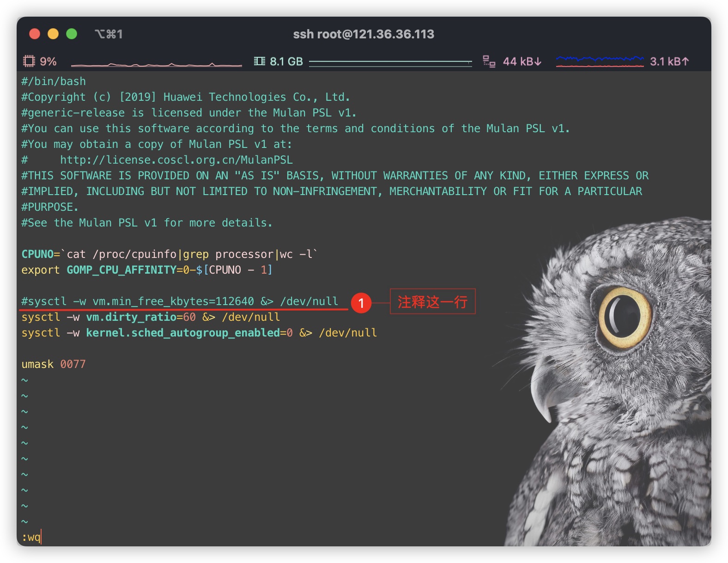The height and width of the screenshot is (563, 728).
Task: Click the #/bin/bash line
Action: [x=54, y=81]
